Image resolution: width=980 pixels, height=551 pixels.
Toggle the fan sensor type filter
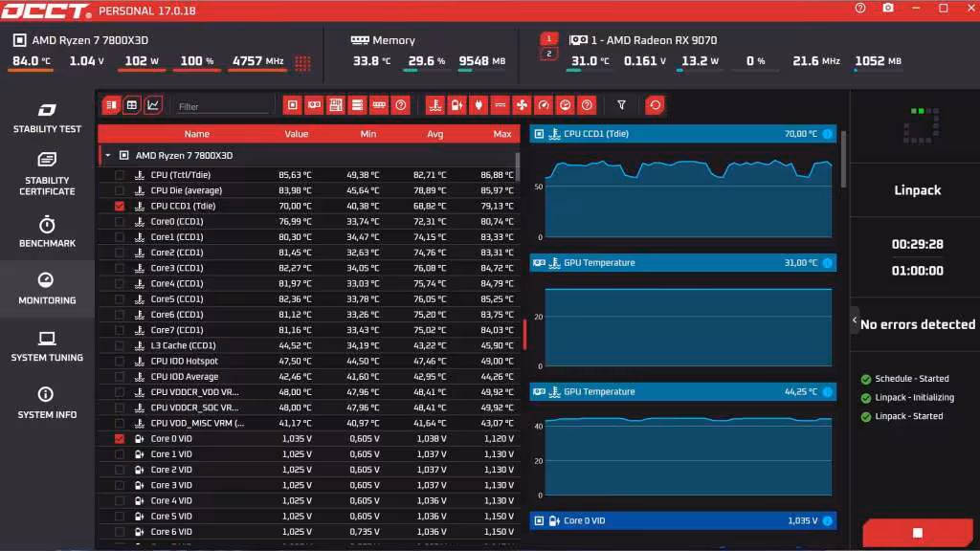pyautogui.click(x=522, y=105)
